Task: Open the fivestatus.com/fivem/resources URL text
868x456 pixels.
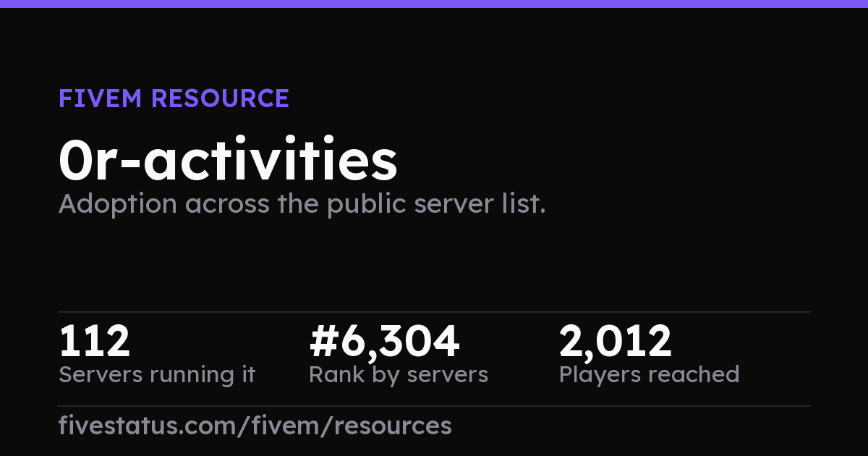Action: 255,426
